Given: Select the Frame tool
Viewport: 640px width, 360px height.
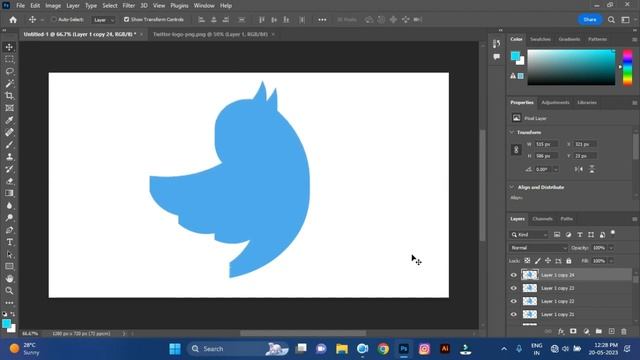Looking at the screenshot, I should tap(9, 108).
